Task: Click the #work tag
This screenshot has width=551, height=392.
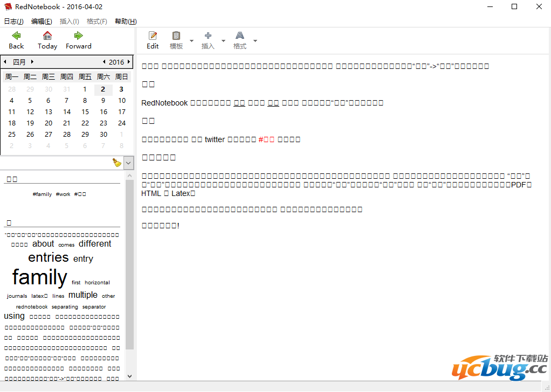Action: (63, 194)
